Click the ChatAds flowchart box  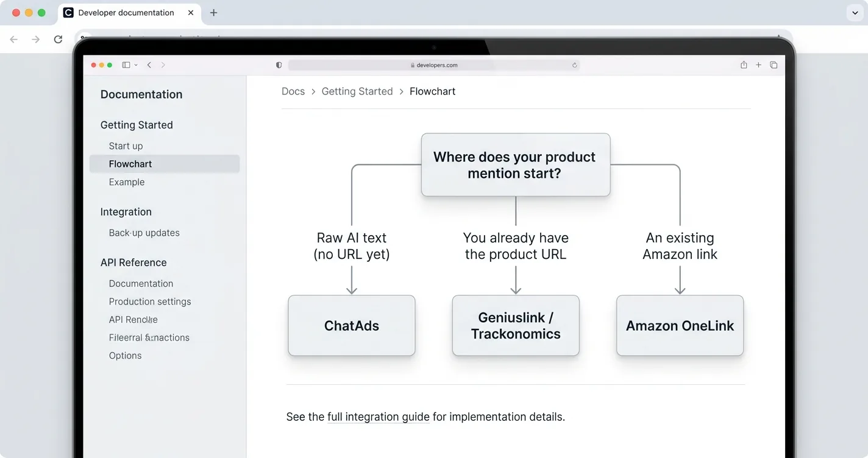point(352,326)
